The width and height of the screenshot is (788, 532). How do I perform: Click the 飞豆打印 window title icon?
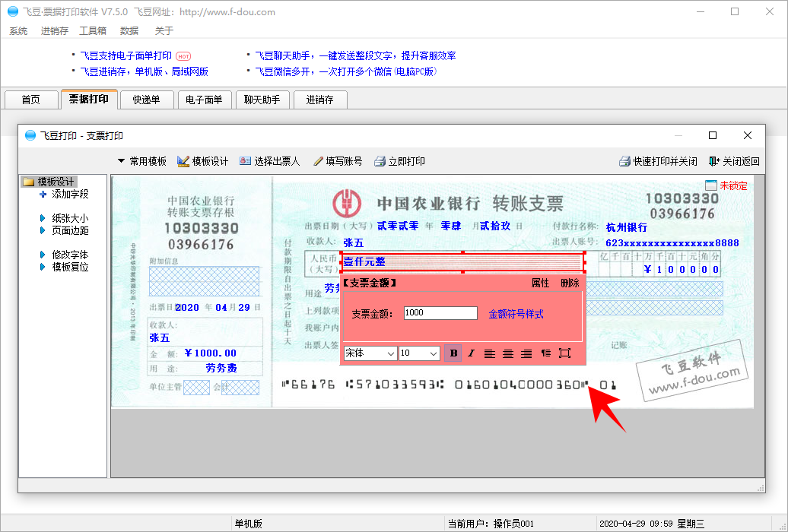30,135
